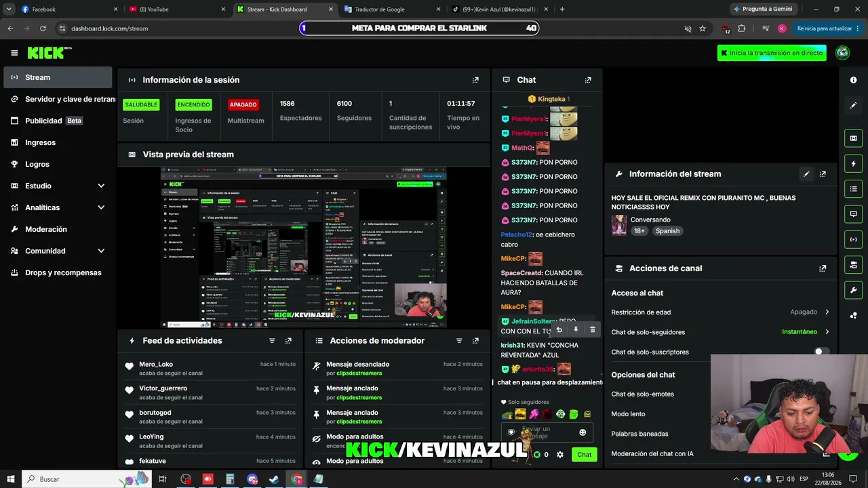This screenshot has width=868, height=488.
Task: Click the Vista previa del stream thumbnail
Action: (x=304, y=247)
